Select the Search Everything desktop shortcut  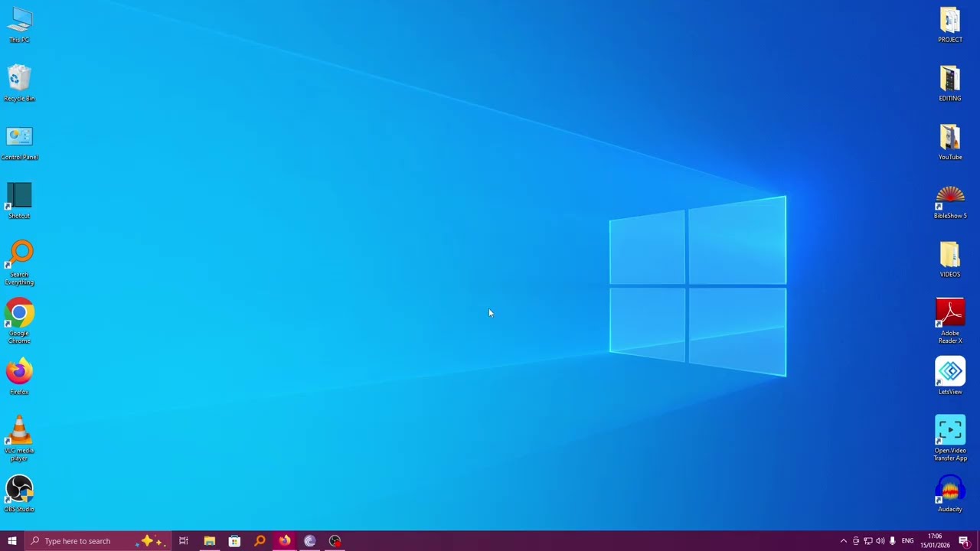(19, 263)
